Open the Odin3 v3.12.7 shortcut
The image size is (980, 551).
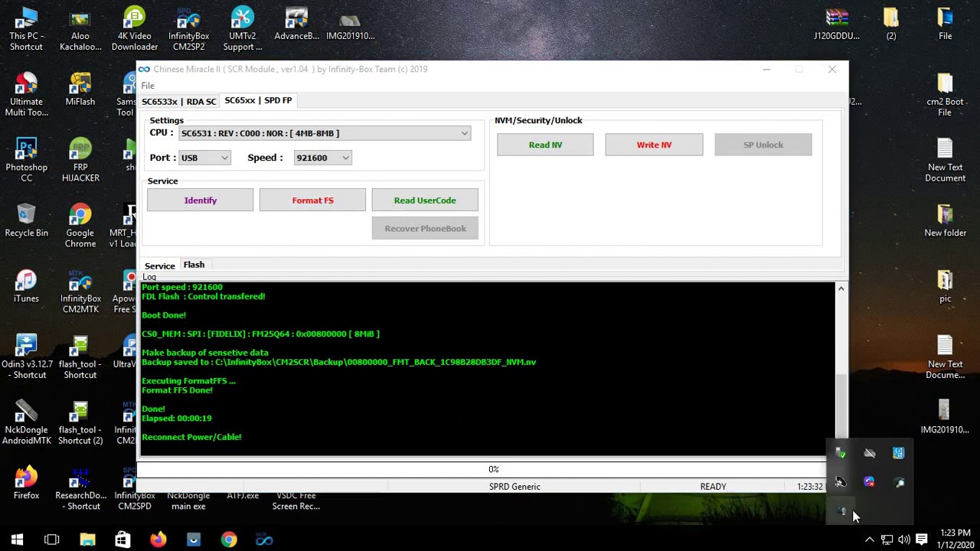(x=26, y=357)
